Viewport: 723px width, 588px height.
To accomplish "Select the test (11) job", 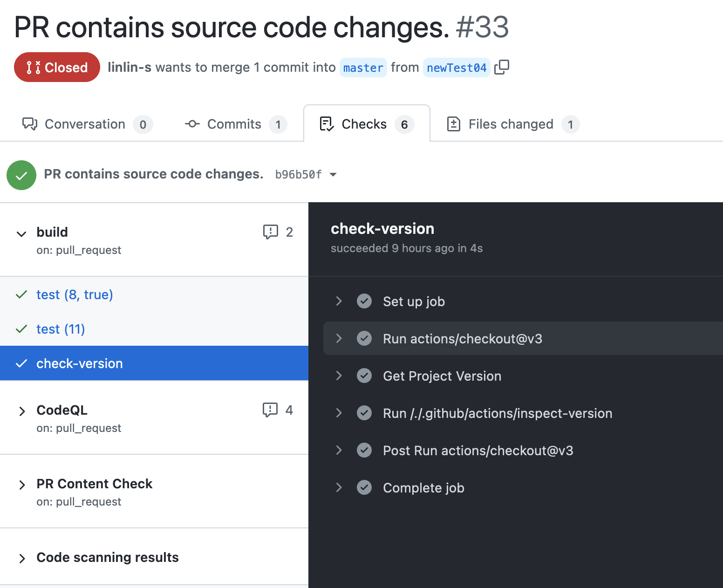I will point(61,329).
